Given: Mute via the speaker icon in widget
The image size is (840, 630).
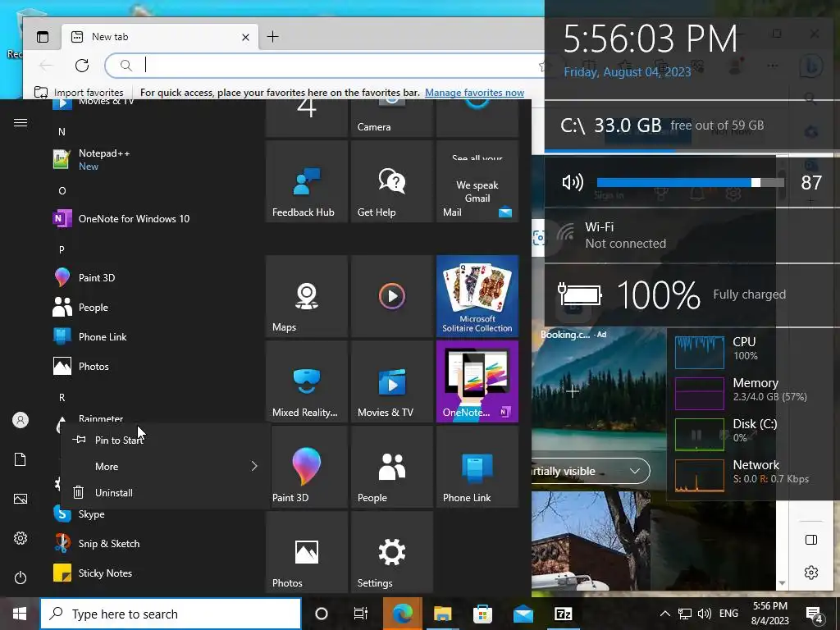Looking at the screenshot, I should click(572, 183).
